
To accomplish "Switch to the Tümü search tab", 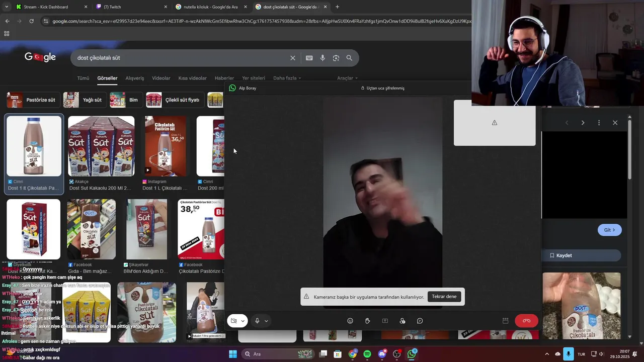I will pos(83,78).
